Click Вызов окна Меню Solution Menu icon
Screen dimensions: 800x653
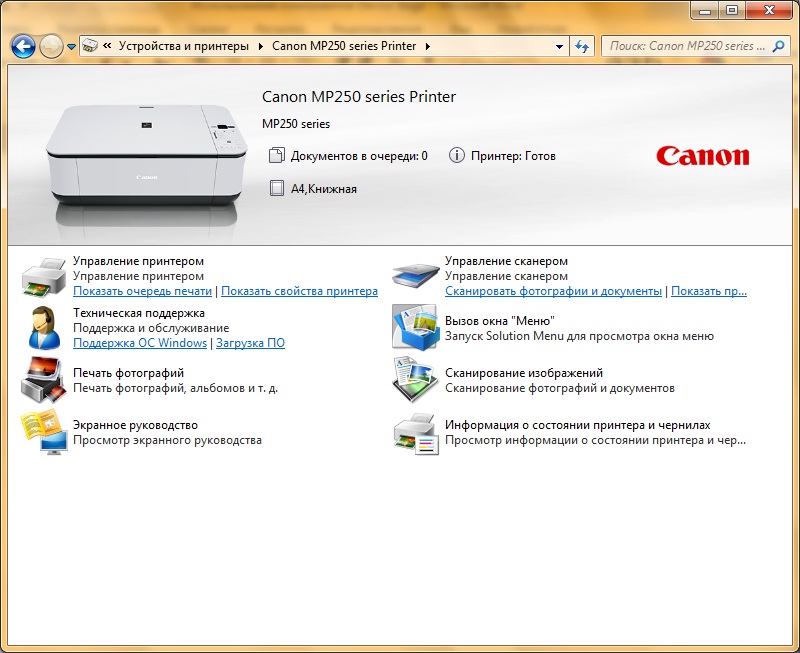click(415, 328)
